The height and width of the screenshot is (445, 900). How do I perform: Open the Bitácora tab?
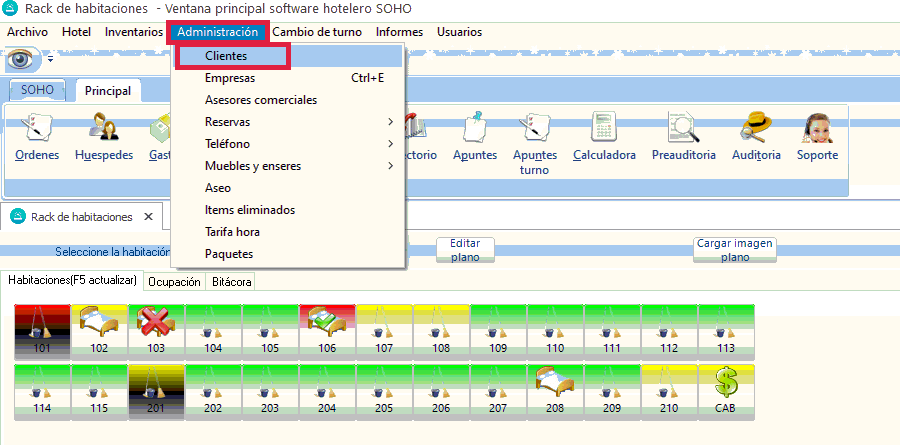click(x=232, y=282)
